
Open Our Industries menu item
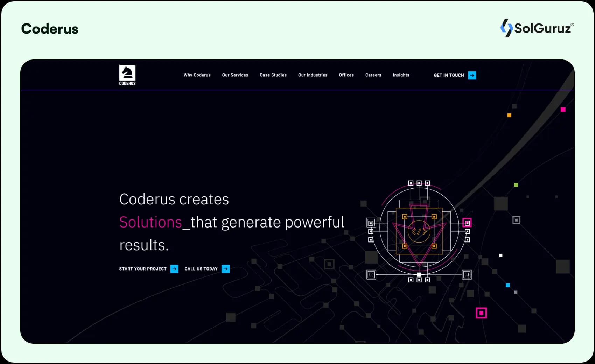[x=313, y=75]
